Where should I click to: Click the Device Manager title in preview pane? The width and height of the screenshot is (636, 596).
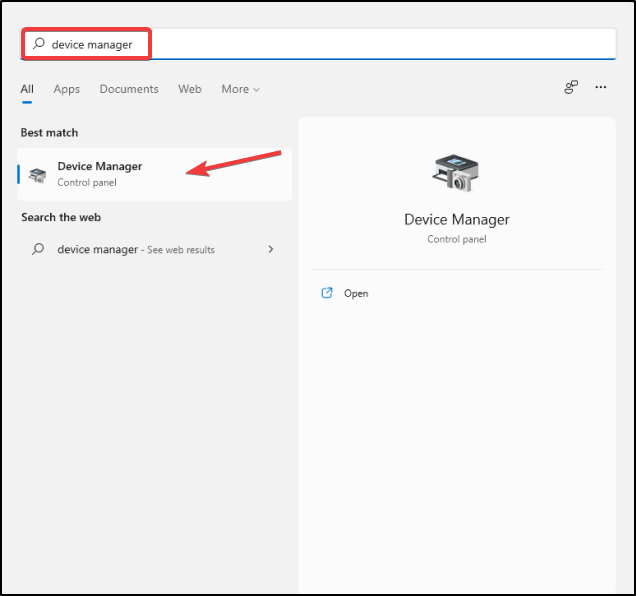(x=457, y=219)
